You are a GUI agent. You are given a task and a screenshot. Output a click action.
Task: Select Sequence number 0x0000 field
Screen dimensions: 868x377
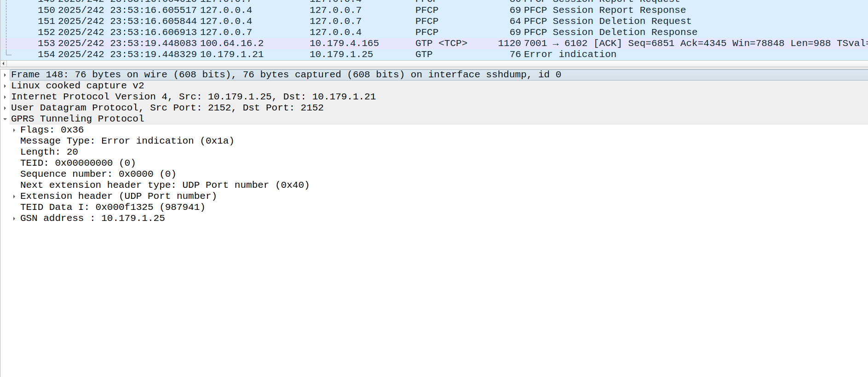click(98, 174)
